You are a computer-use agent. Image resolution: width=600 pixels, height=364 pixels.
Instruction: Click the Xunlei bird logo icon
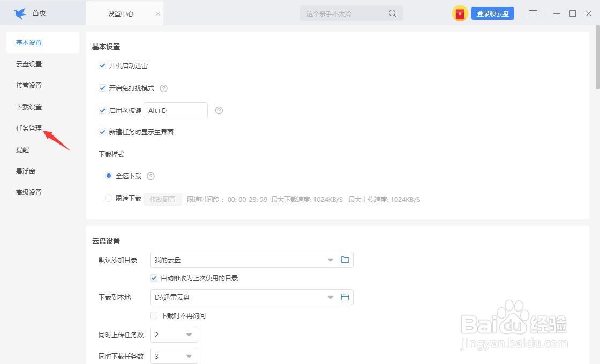point(19,13)
